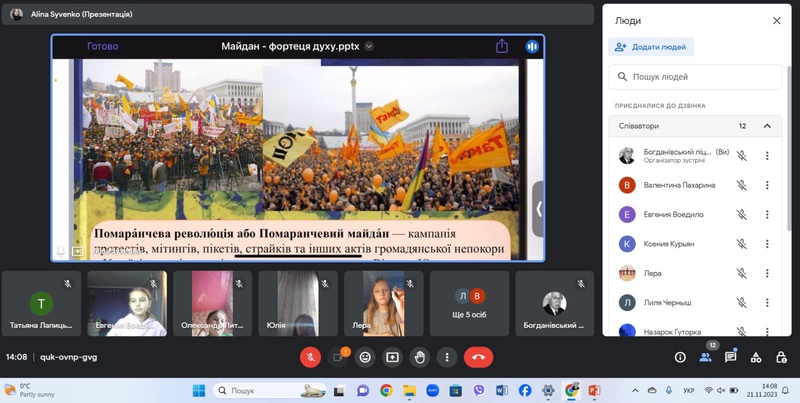Click Готово in the presentation header
This screenshot has width=800, height=403.
coord(103,46)
